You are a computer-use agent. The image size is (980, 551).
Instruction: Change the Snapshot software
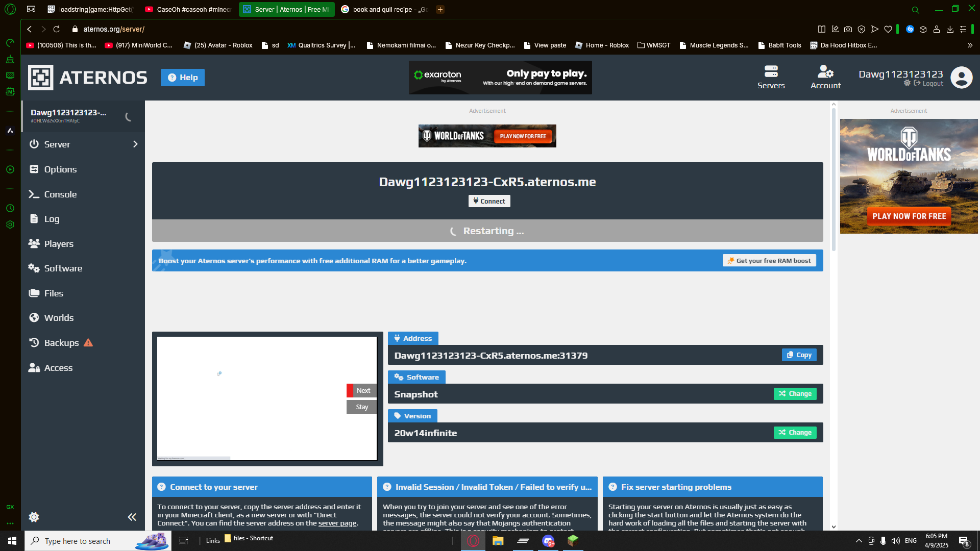click(x=795, y=394)
